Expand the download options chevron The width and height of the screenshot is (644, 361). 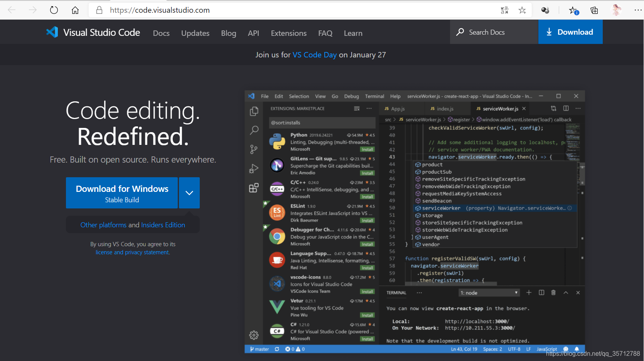[x=189, y=193]
